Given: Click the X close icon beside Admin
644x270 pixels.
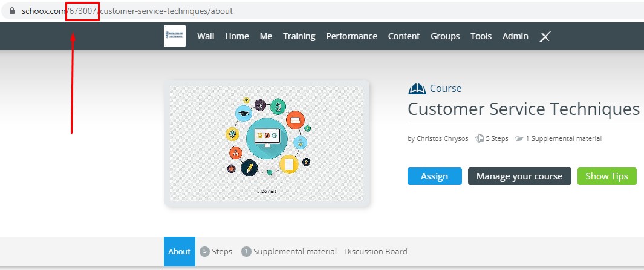Looking at the screenshot, I should pos(545,36).
